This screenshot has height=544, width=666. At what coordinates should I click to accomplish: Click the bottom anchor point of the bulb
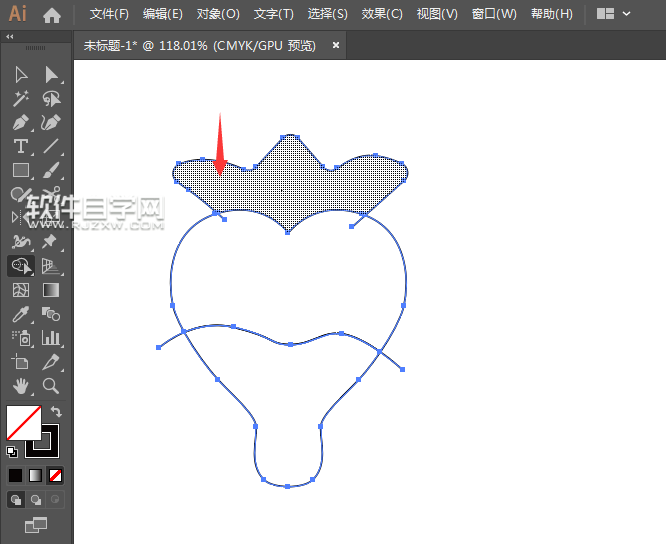pyautogui.click(x=288, y=486)
